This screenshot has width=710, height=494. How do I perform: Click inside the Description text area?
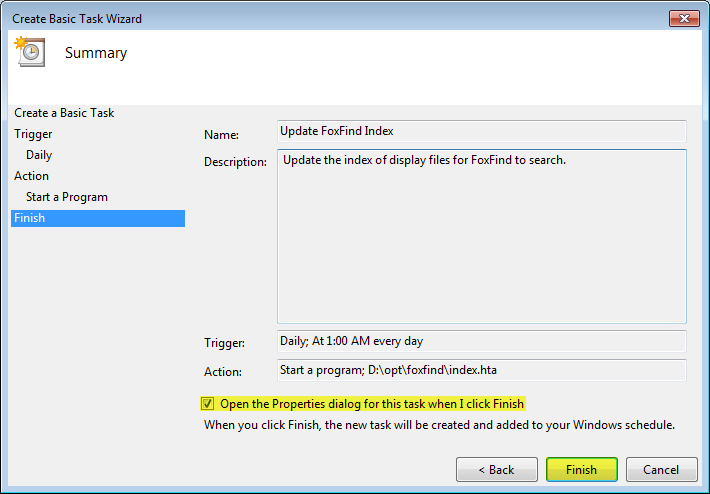tap(482, 236)
